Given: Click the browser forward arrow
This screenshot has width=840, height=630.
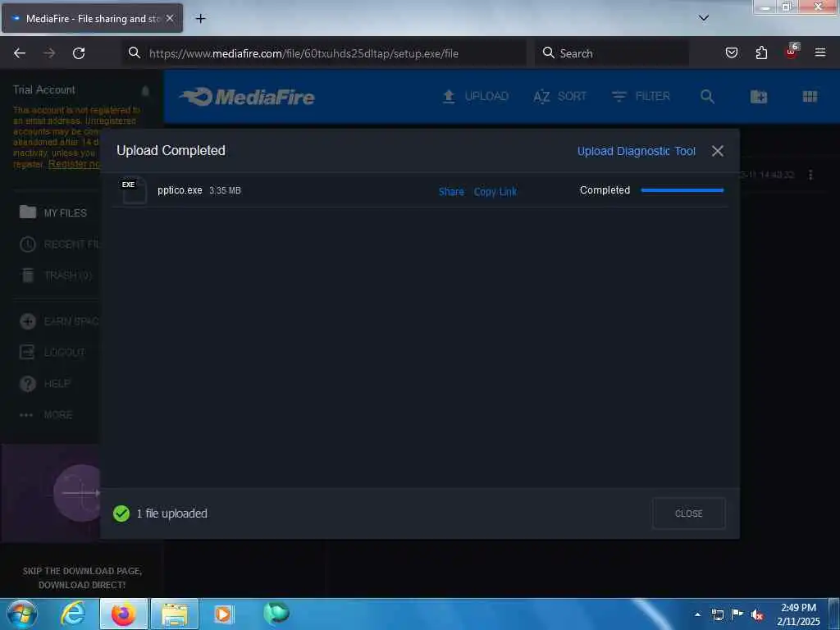Looking at the screenshot, I should [49, 53].
